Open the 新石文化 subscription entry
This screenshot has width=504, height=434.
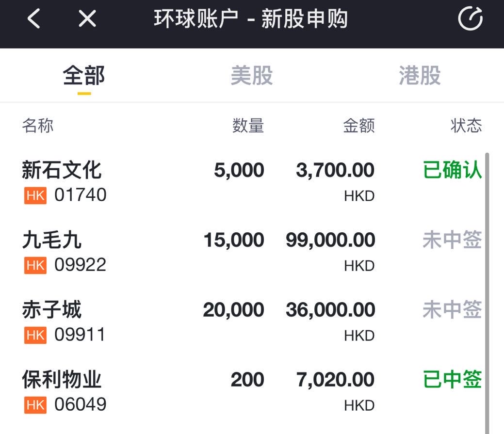(x=252, y=182)
